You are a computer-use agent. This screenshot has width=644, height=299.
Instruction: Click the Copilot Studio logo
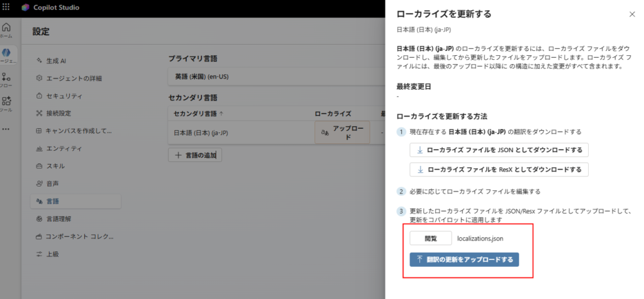25,8
